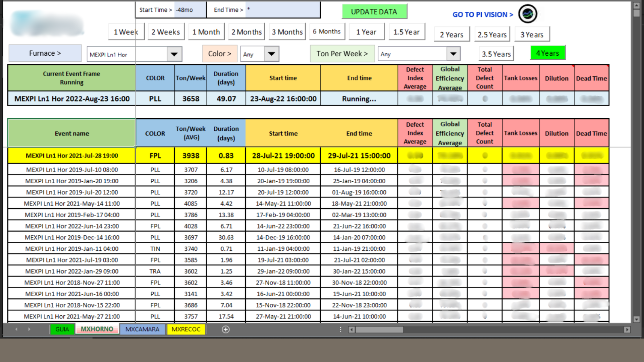Select the 2 Weeks range button
Viewport: 644px width, 362px height.
point(166,32)
